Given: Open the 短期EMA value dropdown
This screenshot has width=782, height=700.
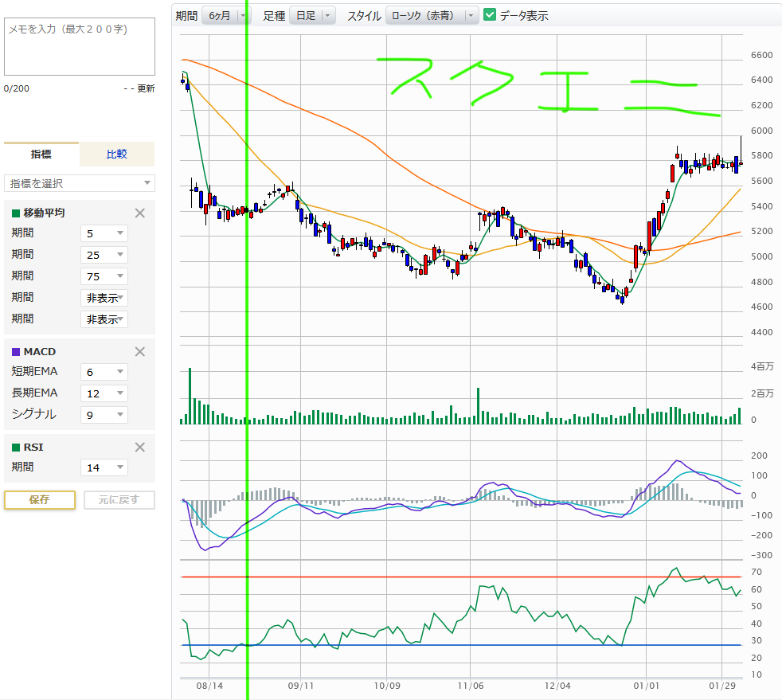Looking at the screenshot, I should pos(104,371).
